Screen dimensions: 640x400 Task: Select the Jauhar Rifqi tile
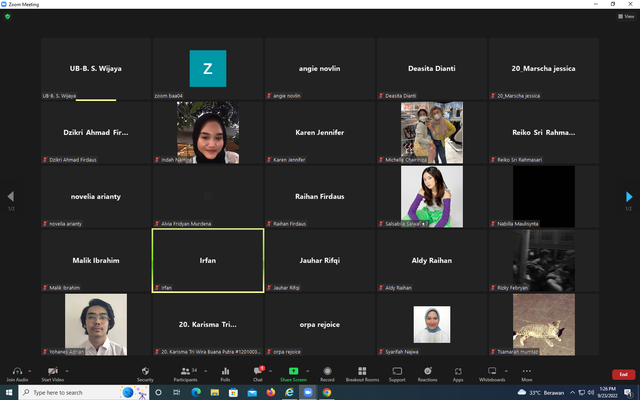pyautogui.click(x=320, y=260)
